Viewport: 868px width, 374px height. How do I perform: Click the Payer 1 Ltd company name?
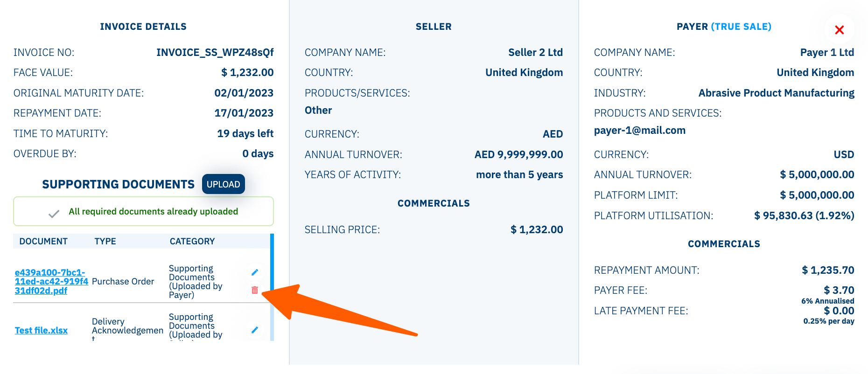[x=827, y=53]
